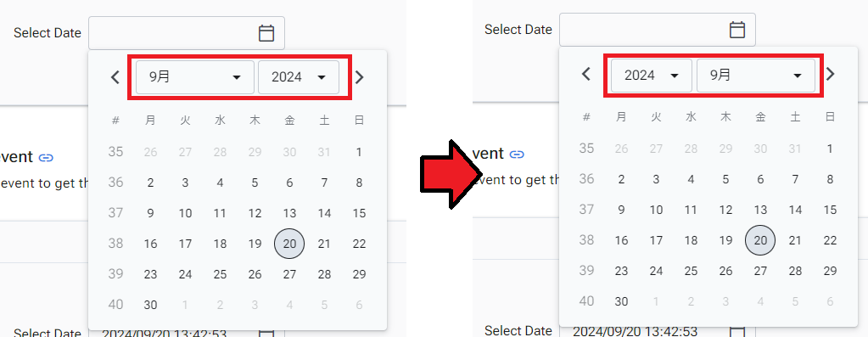Go to next month in right calendar

pyautogui.click(x=830, y=74)
